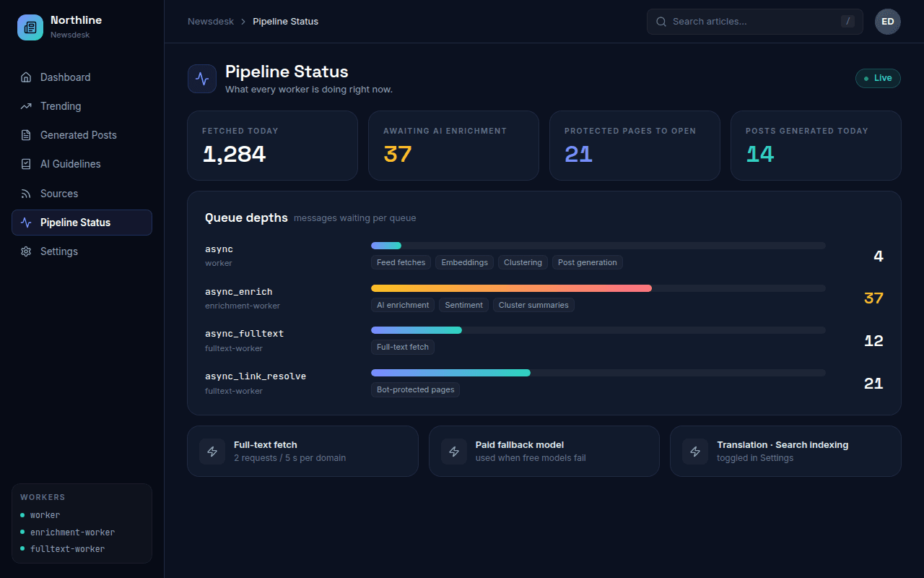Navigate to AI Guidelines
Screen dimensions: 924x578
click(82, 164)
